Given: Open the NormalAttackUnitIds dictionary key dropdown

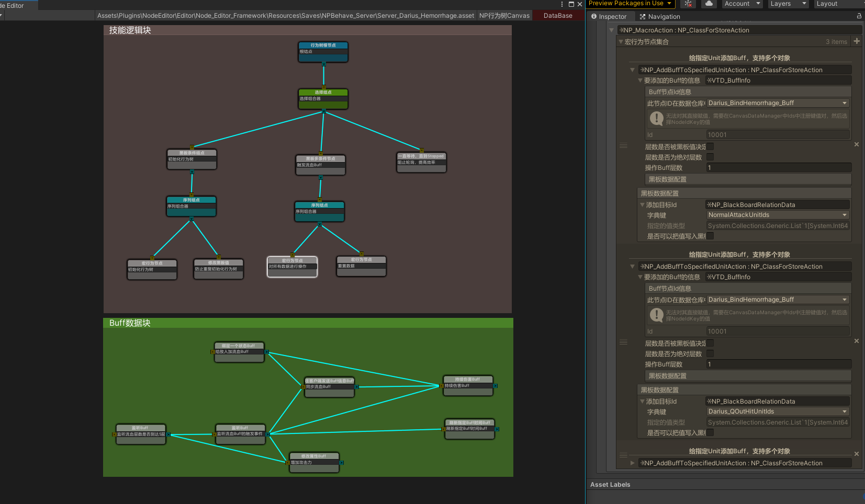Looking at the screenshot, I should (x=777, y=215).
